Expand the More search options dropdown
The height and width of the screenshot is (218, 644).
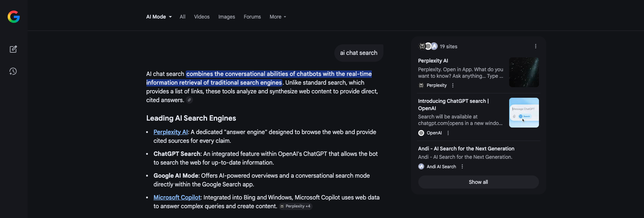tap(277, 17)
